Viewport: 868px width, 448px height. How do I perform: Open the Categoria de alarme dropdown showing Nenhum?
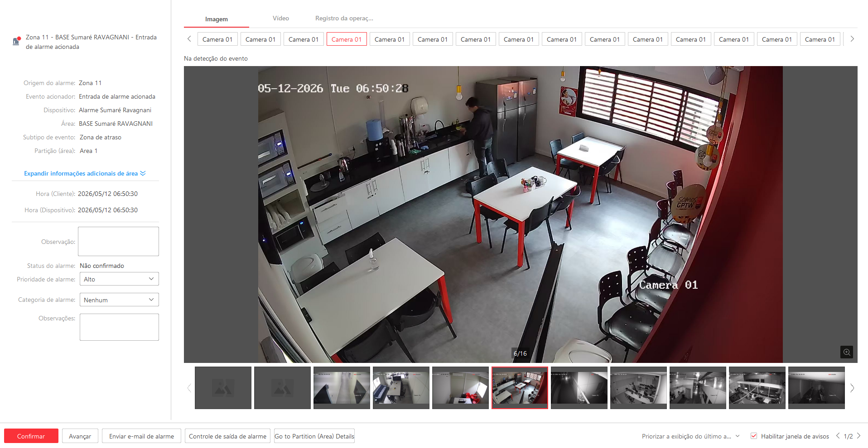[119, 300]
